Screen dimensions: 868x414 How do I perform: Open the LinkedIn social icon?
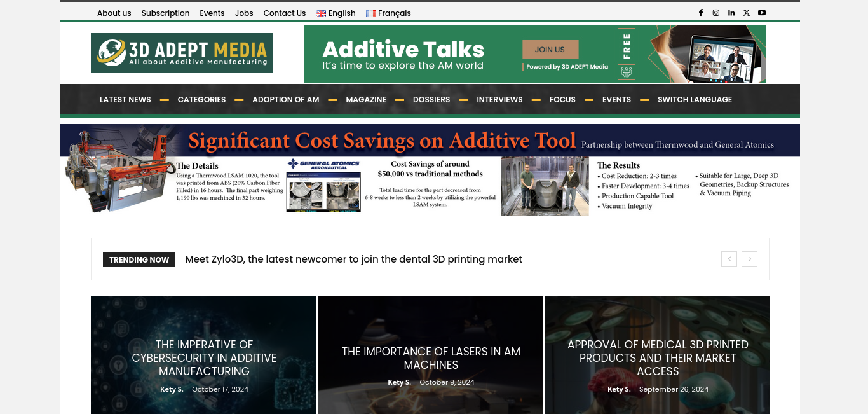[731, 13]
